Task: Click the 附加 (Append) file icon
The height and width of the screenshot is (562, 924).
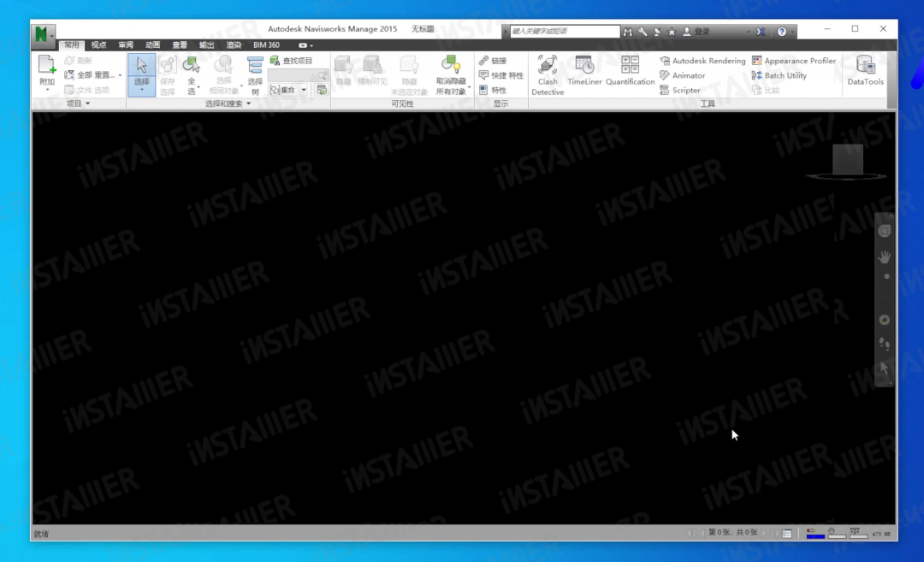Action: 46,65
